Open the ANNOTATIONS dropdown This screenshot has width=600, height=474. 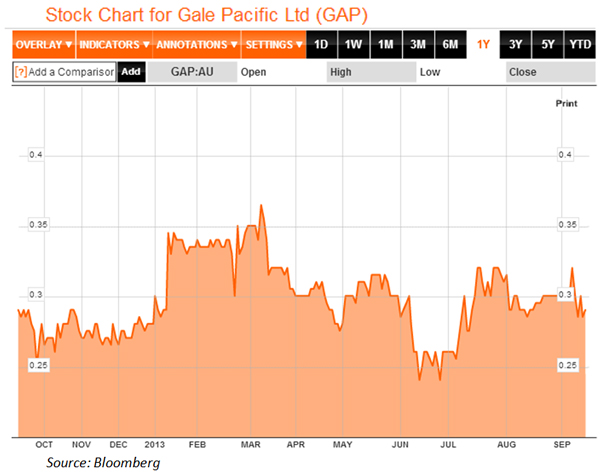[196, 45]
